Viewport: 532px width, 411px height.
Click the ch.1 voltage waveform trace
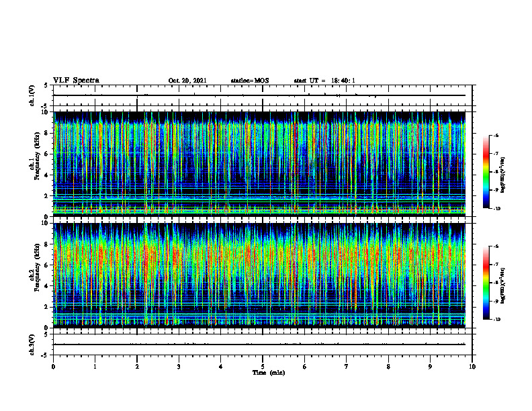coord(259,95)
